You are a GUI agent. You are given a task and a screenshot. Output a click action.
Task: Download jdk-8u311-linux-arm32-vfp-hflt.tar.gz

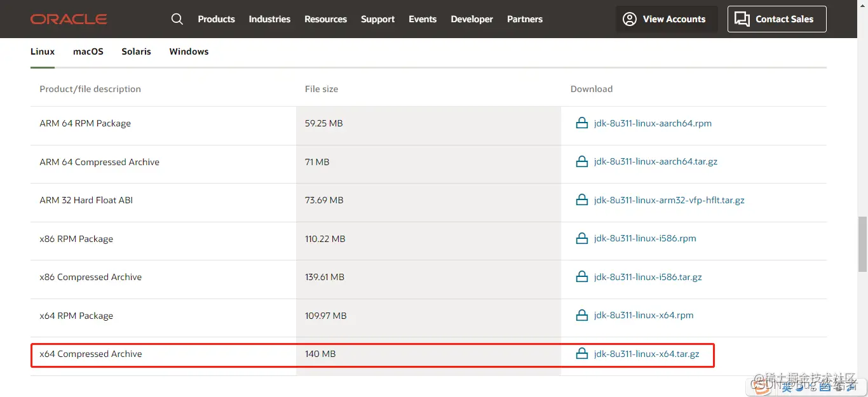coord(669,200)
